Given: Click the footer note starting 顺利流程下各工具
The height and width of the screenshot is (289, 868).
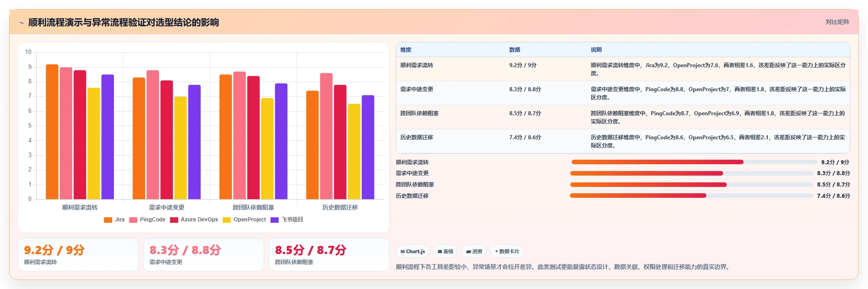Looking at the screenshot, I should click(x=563, y=267).
